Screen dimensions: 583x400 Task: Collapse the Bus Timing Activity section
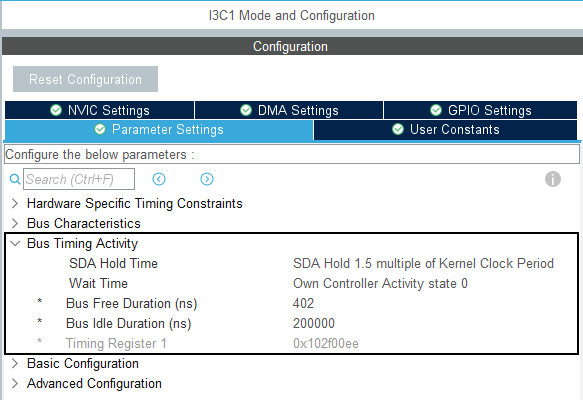coord(15,243)
